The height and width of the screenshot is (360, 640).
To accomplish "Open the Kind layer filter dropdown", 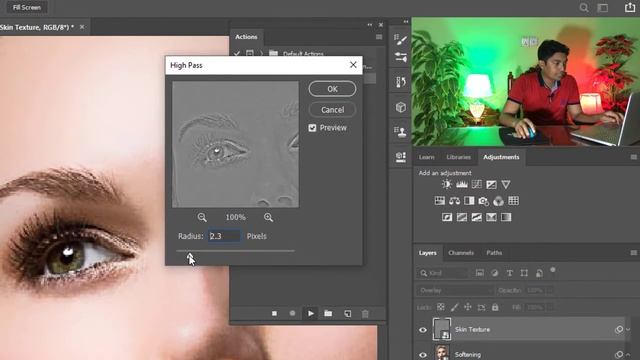I will [444, 273].
